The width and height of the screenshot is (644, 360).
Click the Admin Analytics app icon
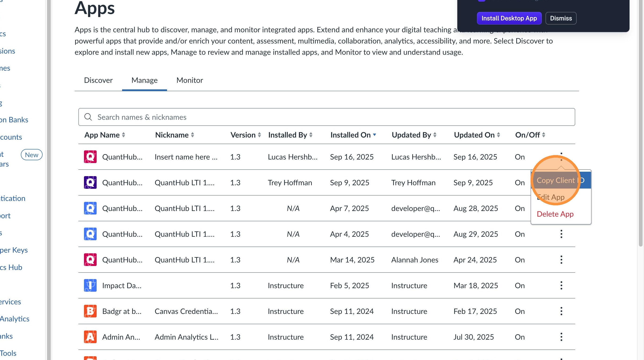point(90,337)
